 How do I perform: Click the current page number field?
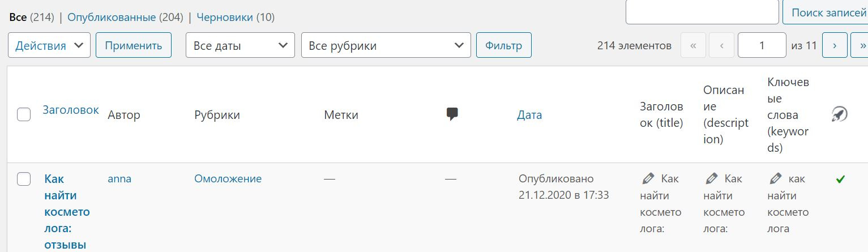(x=762, y=45)
